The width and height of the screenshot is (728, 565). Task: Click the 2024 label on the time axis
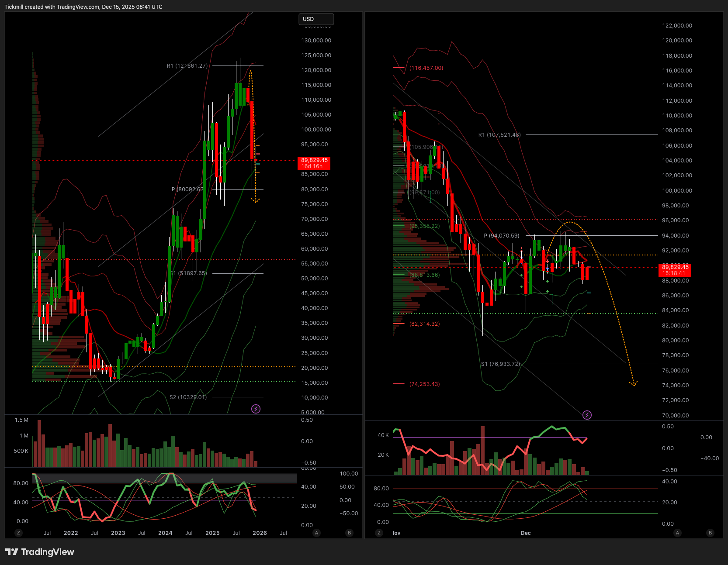point(165,533)
